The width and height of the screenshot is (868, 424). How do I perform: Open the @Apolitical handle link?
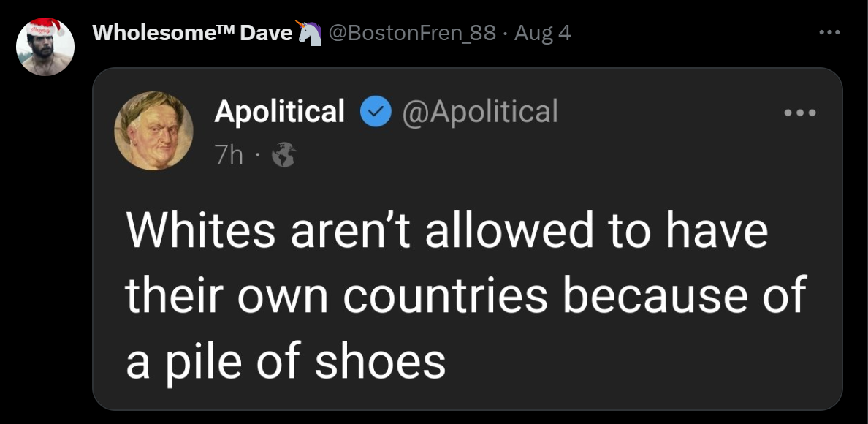pyautogui.click(x=479, y=112)
